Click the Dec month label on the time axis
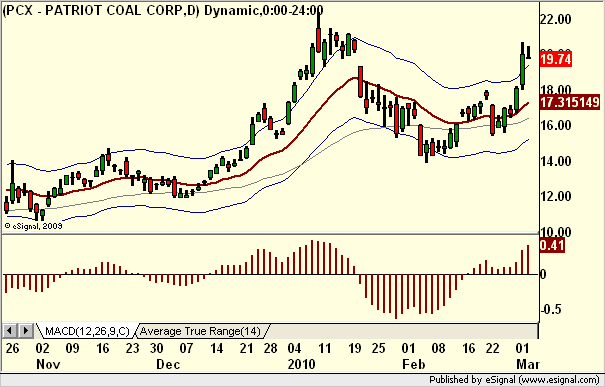This screenshot has height=387, width=605. (168, 364)
